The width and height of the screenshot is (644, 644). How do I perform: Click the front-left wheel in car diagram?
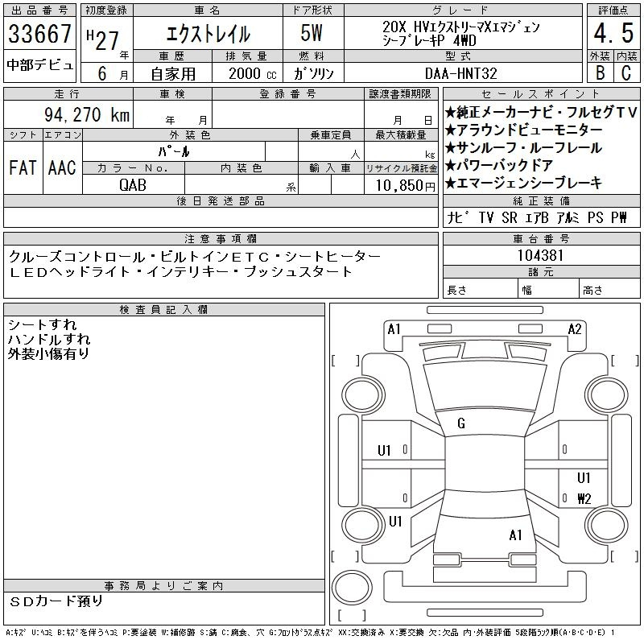pos(362,395)
